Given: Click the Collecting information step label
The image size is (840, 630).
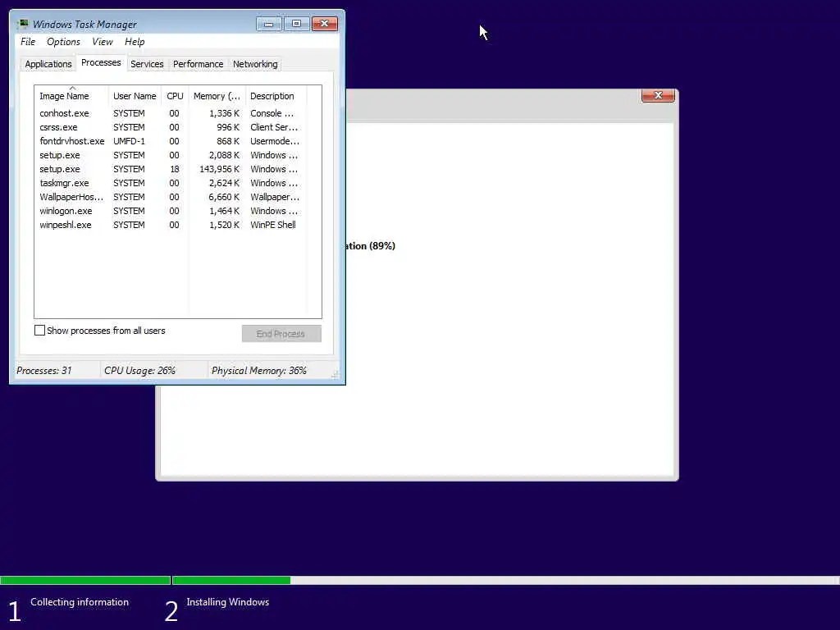Looking at the screenshot, I should tap(80, 602).
